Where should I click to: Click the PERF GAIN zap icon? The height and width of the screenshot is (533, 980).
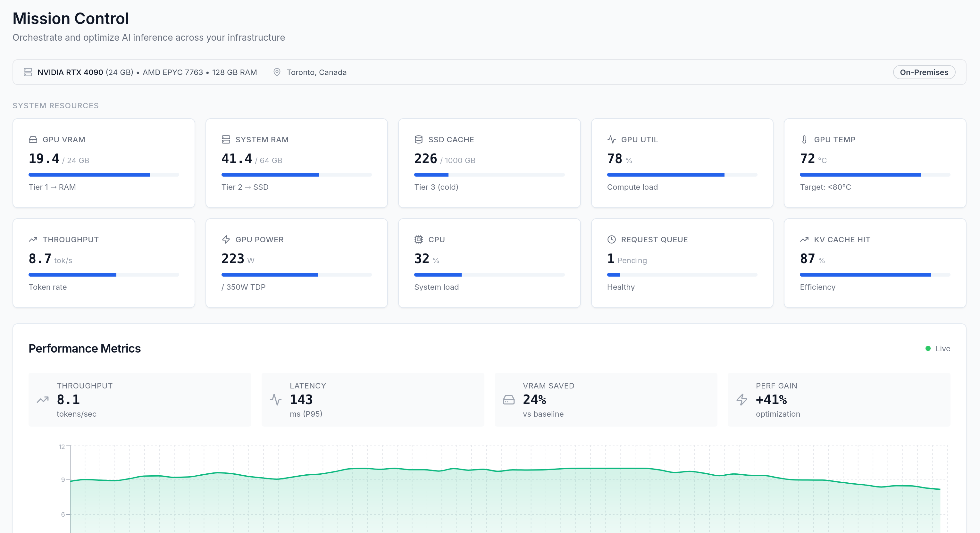tap(742, 400)
